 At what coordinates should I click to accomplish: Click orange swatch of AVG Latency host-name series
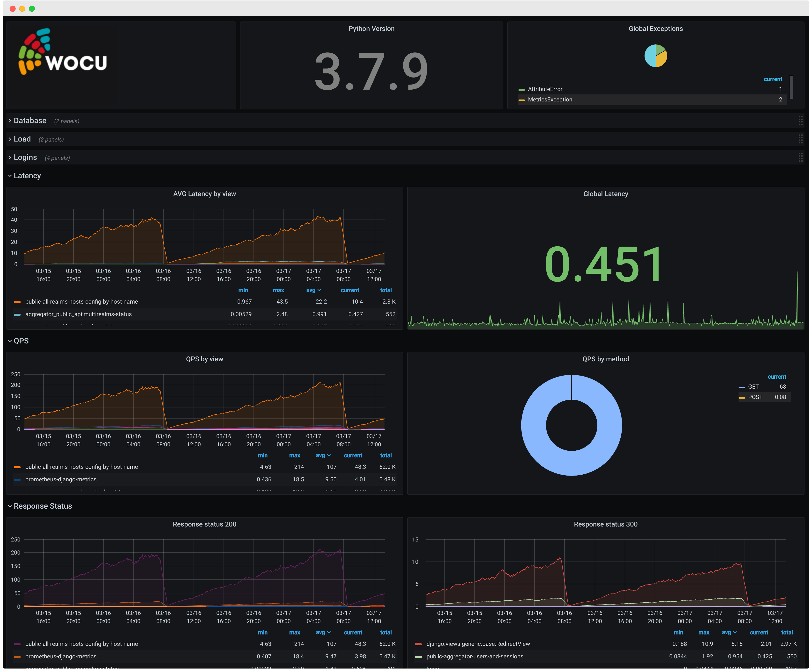pyautogui.click(x=17, y=302)
